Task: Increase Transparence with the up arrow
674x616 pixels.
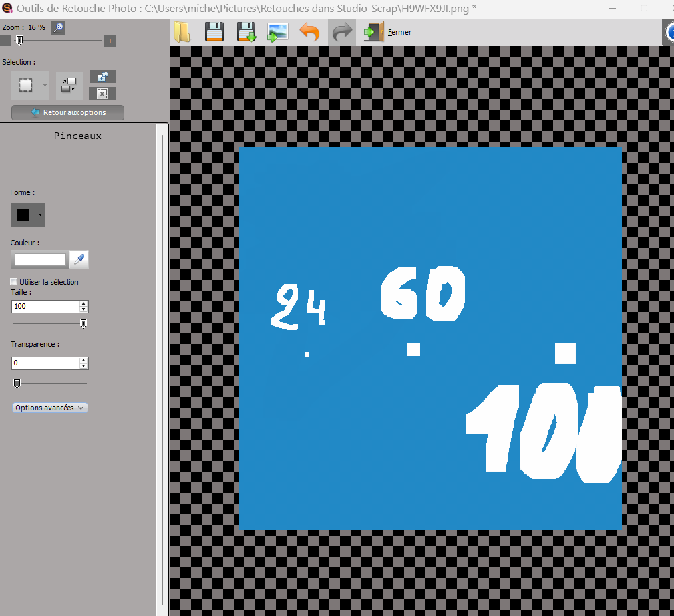Action: pyautogui.click(x=84, y=361)
